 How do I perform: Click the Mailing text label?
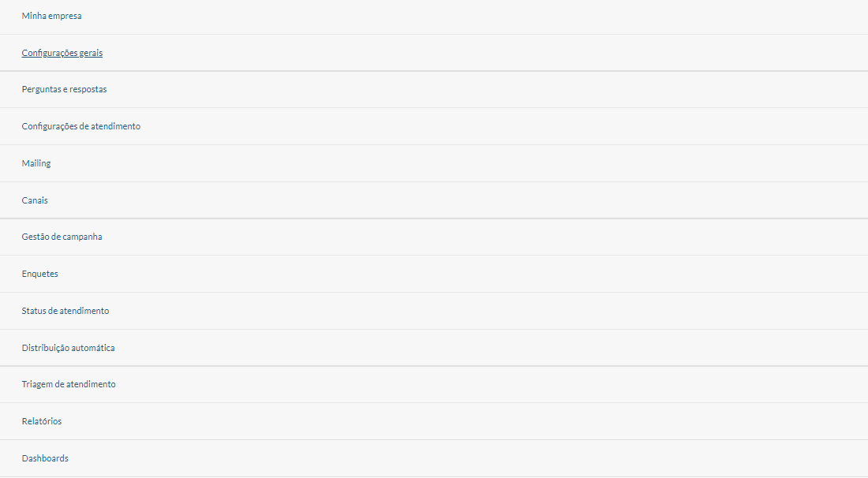tap(36, 164)
